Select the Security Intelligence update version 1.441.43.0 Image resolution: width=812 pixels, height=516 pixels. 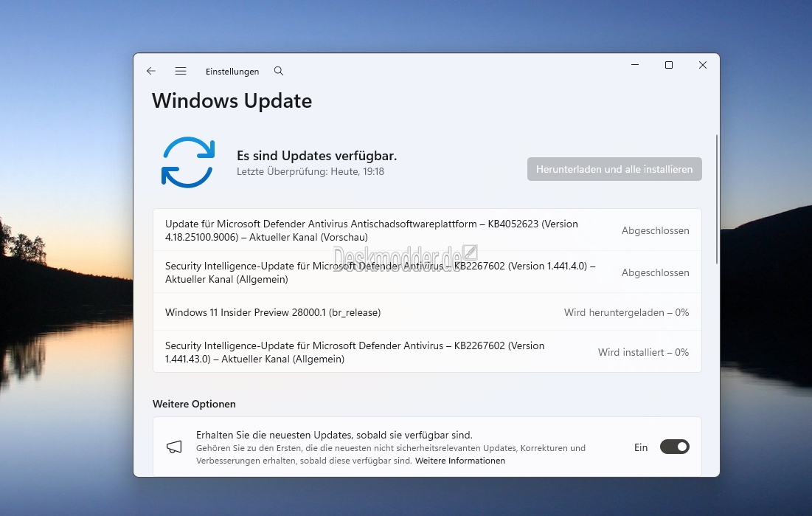[x=355, y=352]
